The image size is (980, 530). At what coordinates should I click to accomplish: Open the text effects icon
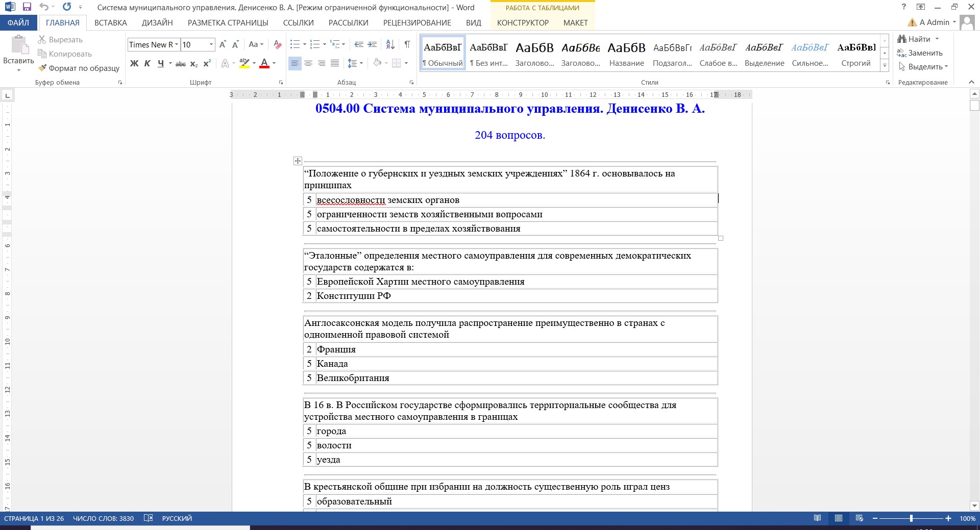[225, 63]
